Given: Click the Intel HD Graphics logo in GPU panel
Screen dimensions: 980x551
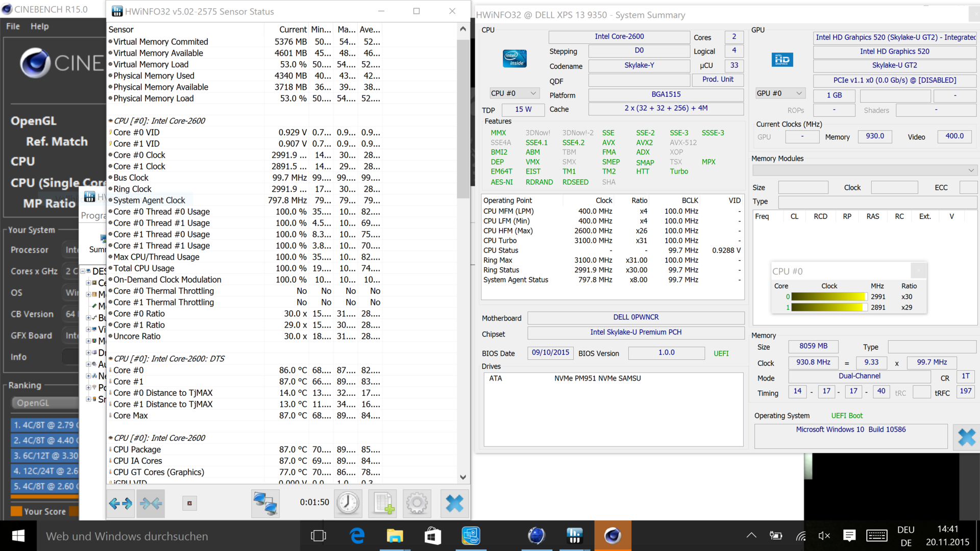Looking at the screenshot, I should point(782,60).
